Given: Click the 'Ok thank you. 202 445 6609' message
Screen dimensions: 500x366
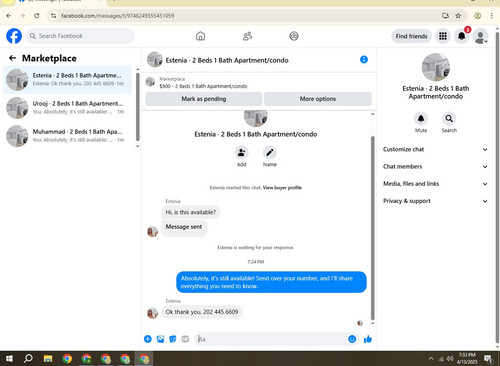Looking at the screenshot, I should pos(202,312).
